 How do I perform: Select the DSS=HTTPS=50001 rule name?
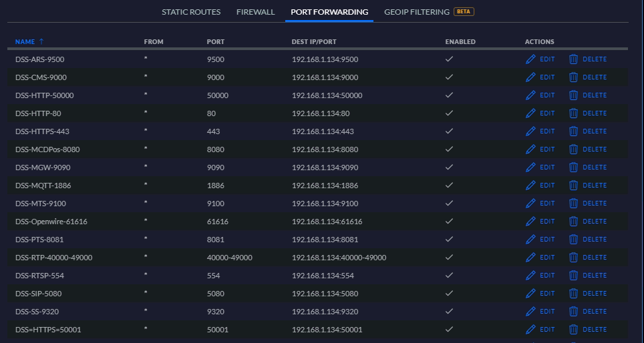pyautogui.click(x=48, y=330)
